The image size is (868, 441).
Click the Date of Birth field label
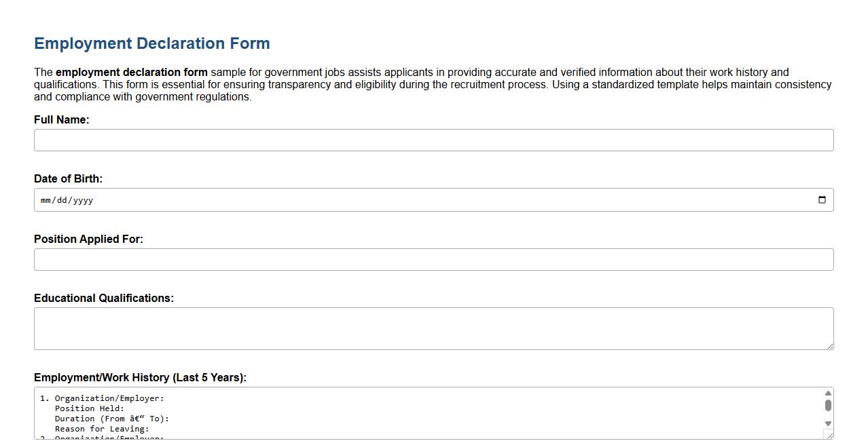click(x=68, y=178)
